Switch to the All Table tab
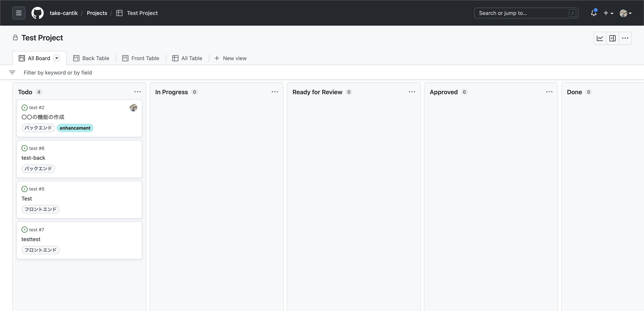644x311 pixels. click(x=187, y=58)
